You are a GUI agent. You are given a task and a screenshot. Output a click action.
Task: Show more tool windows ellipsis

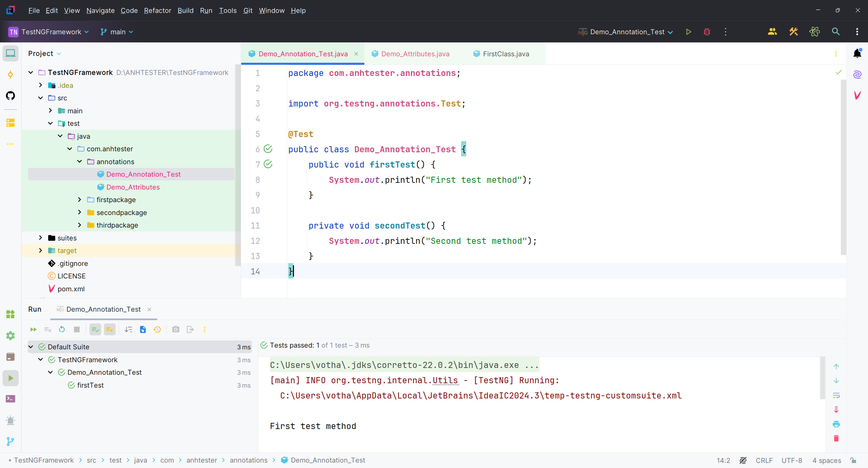tap(11, 144)
